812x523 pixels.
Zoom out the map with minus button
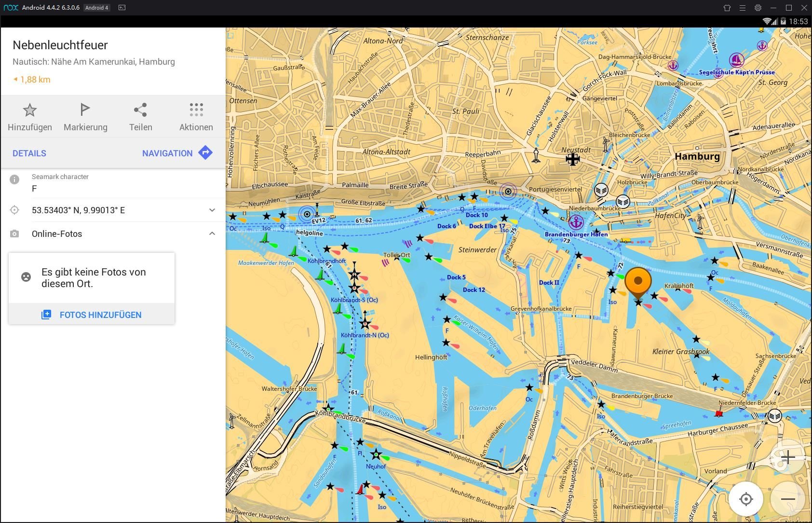click(788, 499)
